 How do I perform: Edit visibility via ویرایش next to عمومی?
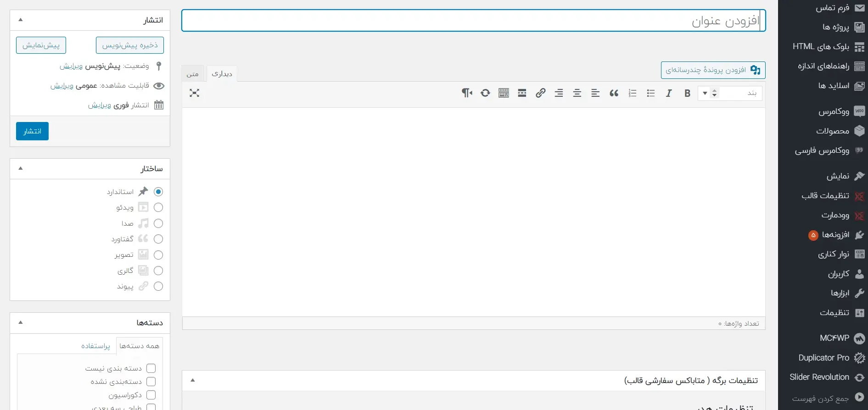pos(62,86)
